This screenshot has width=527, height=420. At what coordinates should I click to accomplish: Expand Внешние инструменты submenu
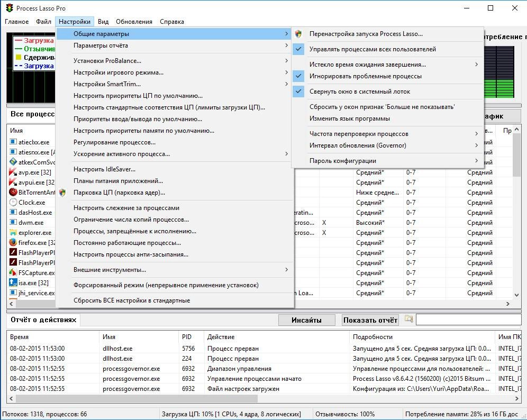pos(175,270)
